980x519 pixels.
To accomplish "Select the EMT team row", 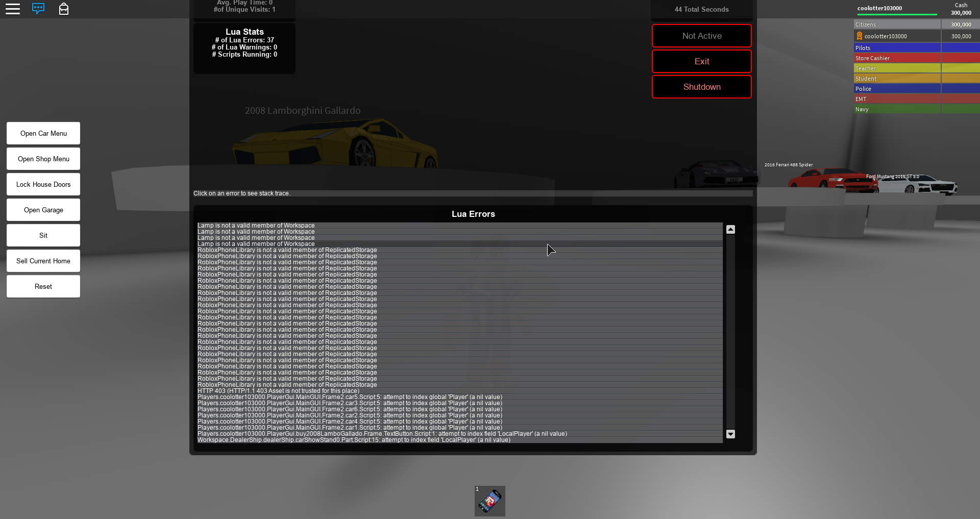I will [x=917, y=99].
